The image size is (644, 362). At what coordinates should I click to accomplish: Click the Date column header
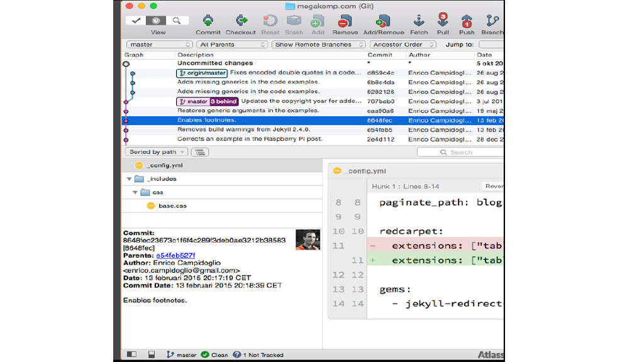(x=484, y=55)
